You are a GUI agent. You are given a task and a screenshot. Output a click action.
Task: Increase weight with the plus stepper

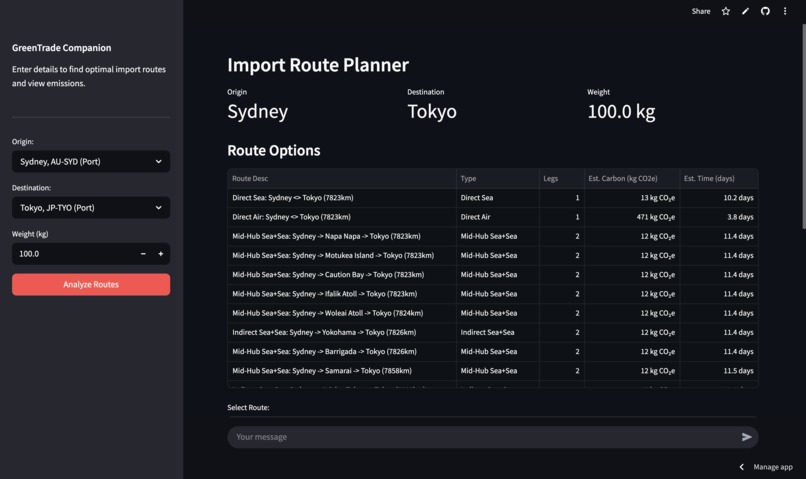pos(161,254)
